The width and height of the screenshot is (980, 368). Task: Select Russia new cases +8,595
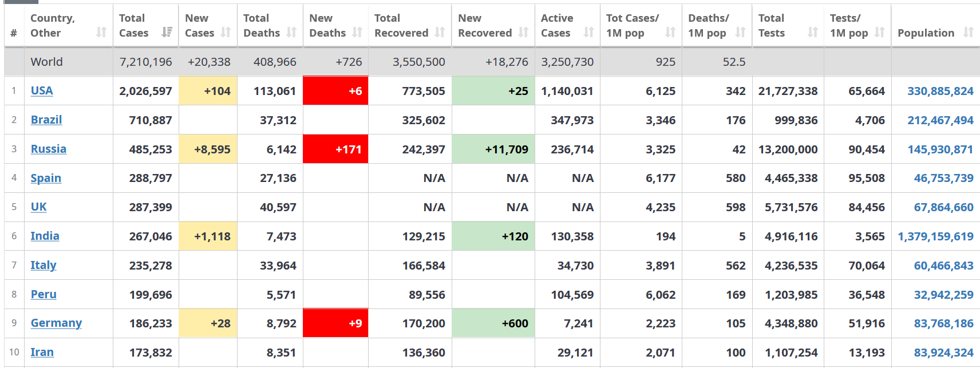click(208, 149)
